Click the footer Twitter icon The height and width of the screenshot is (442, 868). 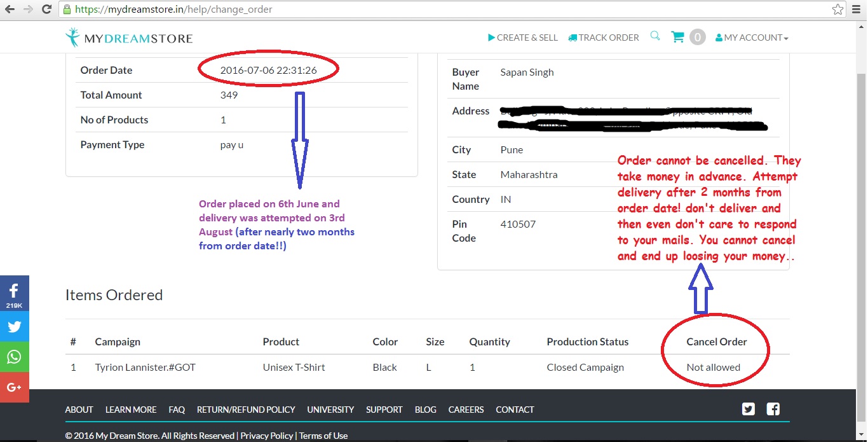(x=749, y=410)
